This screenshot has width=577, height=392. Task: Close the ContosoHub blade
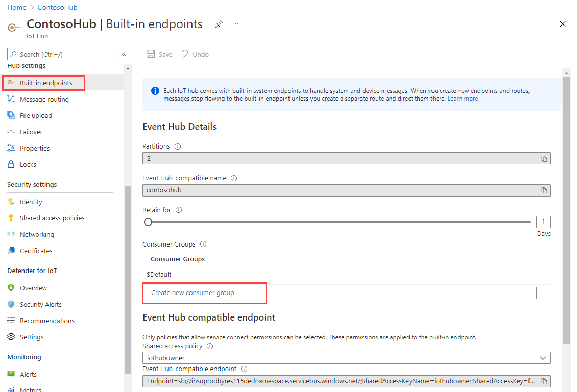563,24
